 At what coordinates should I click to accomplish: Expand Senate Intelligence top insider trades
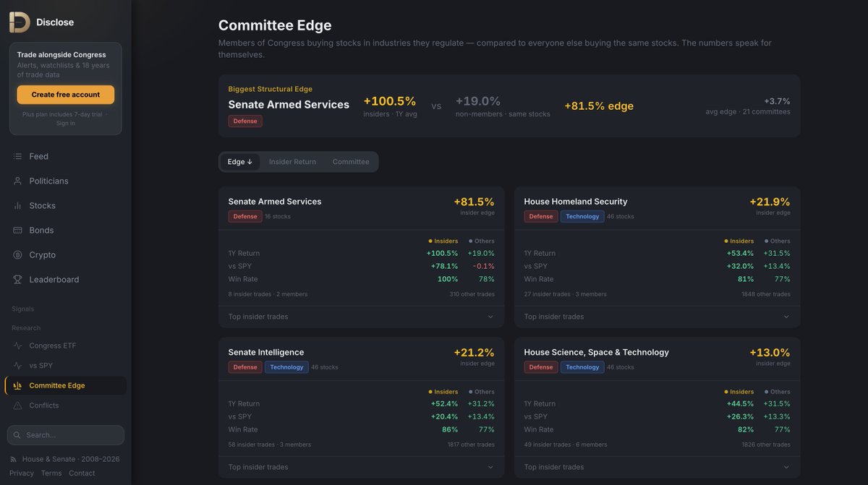361,467
